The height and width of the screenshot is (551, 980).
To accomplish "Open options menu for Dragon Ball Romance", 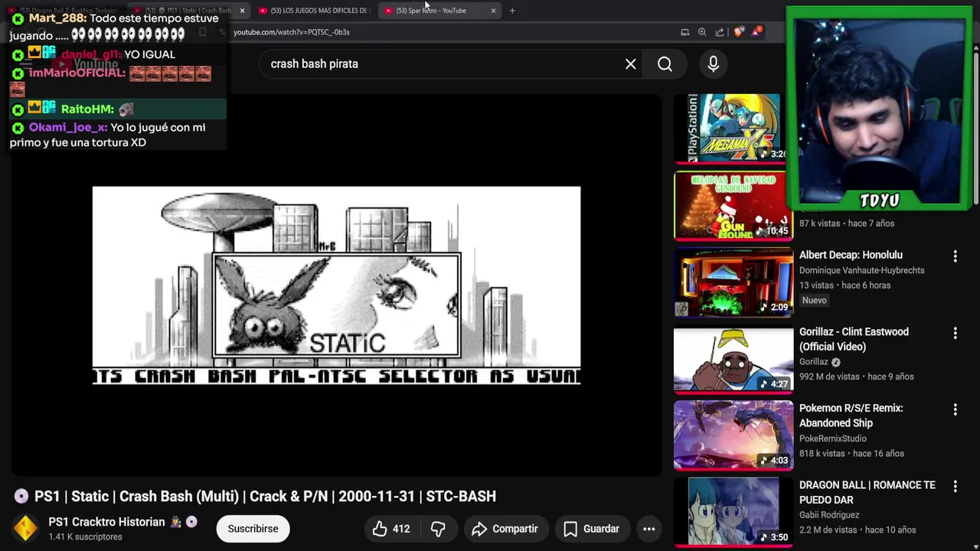I will point(955,486).
